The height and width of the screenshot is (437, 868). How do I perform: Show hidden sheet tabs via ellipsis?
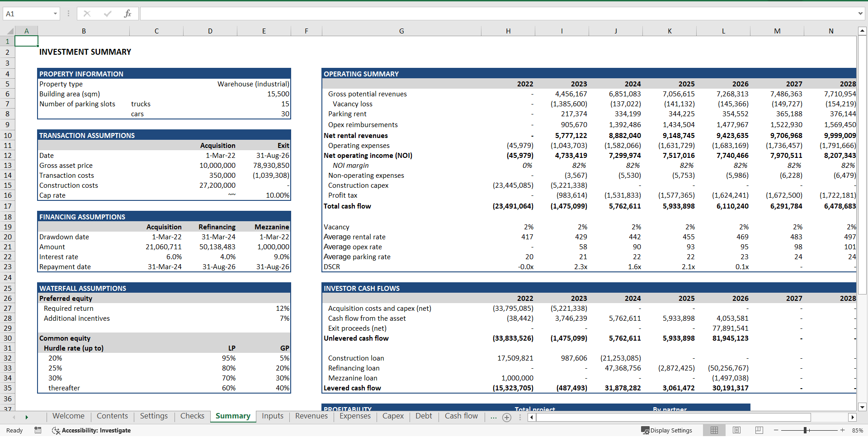493,417
